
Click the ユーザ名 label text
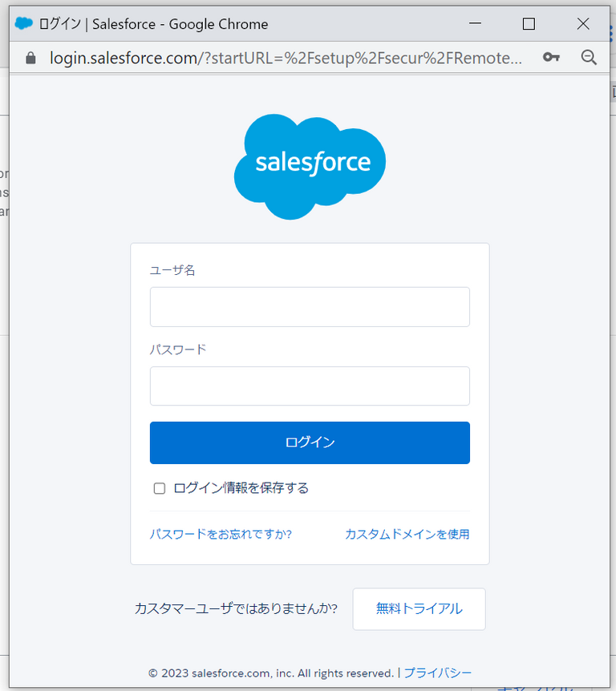172,270
